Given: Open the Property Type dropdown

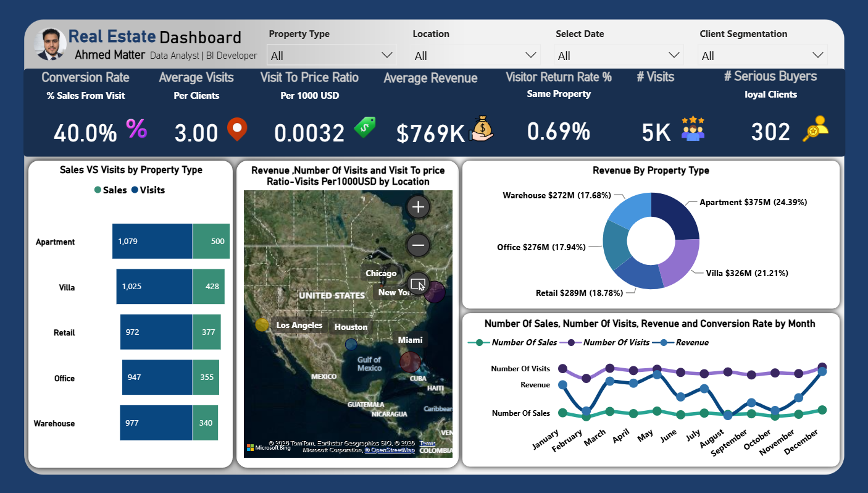Looking at the screenshot, I should pyautogui.click(x=331, y=55).
